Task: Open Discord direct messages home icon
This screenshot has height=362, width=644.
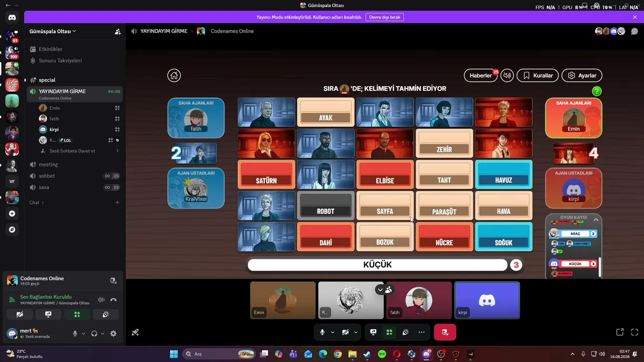Action: click(x=12, y=18)
